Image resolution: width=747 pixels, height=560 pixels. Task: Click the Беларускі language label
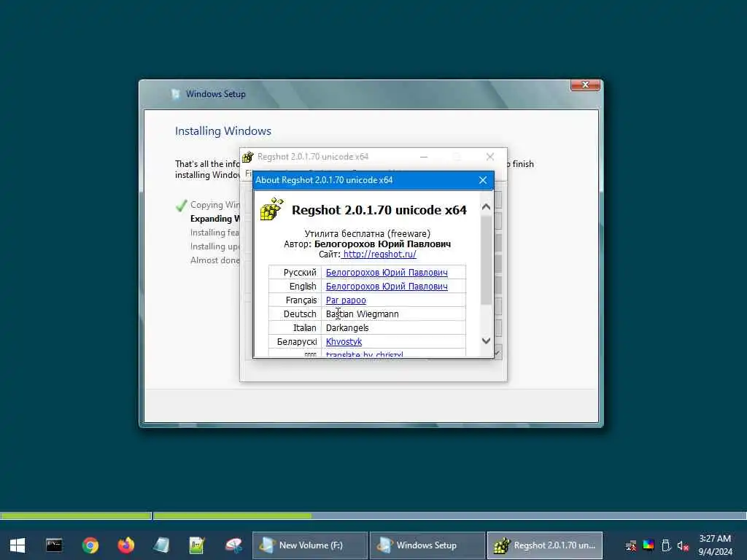297,341
